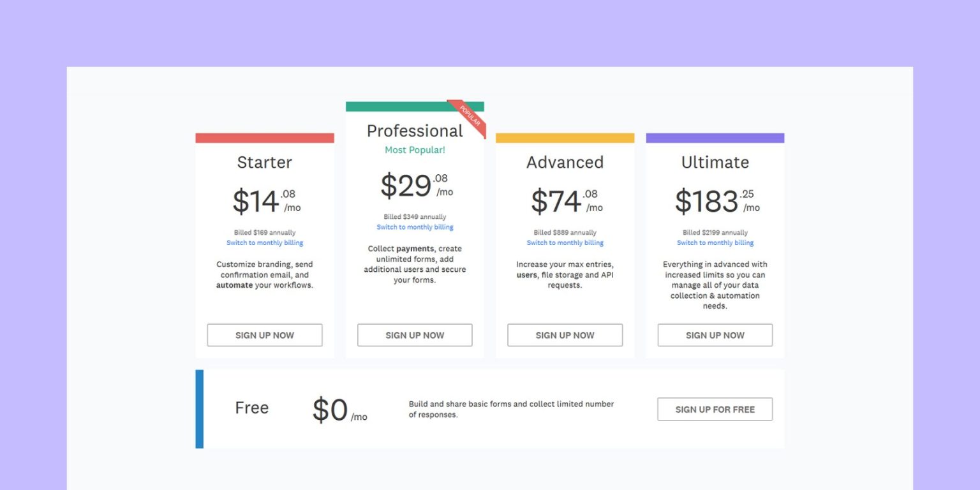Click the Free plan label
The height and width of the screenshot is (490, 980).
(252, 408)
